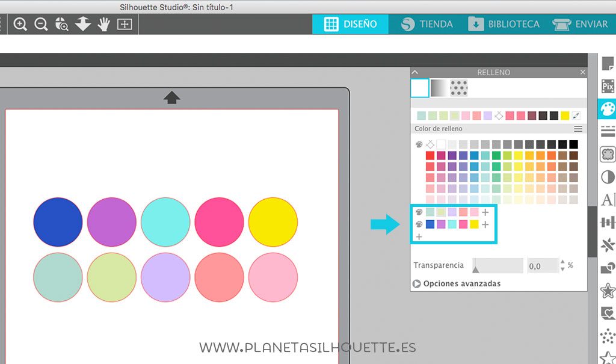Open the Pix panel icon
This screenshot has width=616, height=364.
[x=608, y=86]
